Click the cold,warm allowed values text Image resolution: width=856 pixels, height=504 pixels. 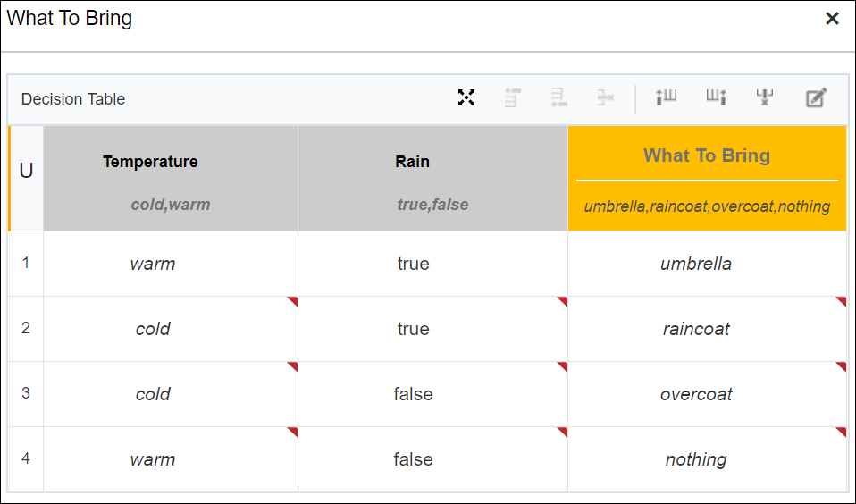pyautogui.click(x=171, y=205)
